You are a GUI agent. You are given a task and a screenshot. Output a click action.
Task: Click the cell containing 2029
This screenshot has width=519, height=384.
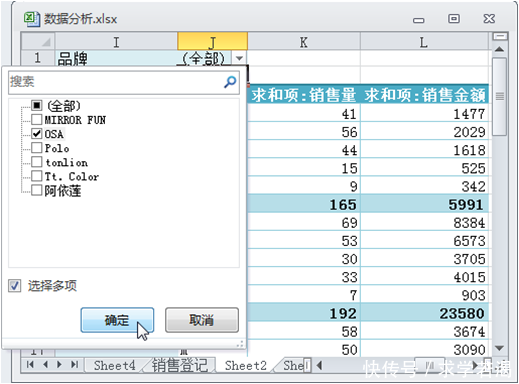pyautogui.click(x=425, y=132)
